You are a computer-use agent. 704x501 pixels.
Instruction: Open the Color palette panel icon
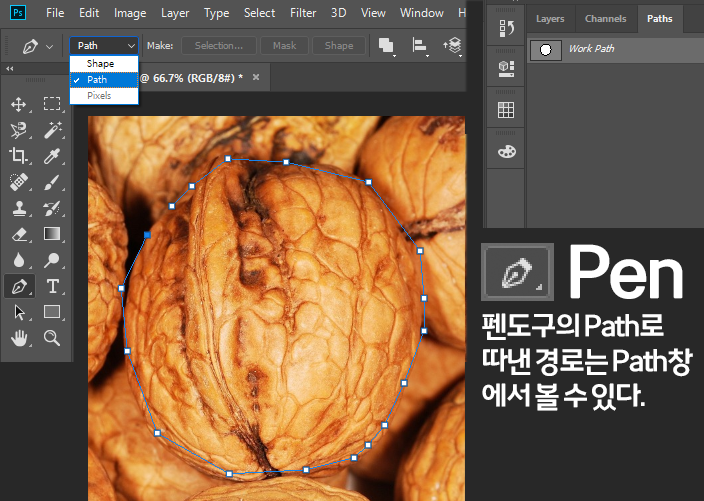tap(506, 152)
